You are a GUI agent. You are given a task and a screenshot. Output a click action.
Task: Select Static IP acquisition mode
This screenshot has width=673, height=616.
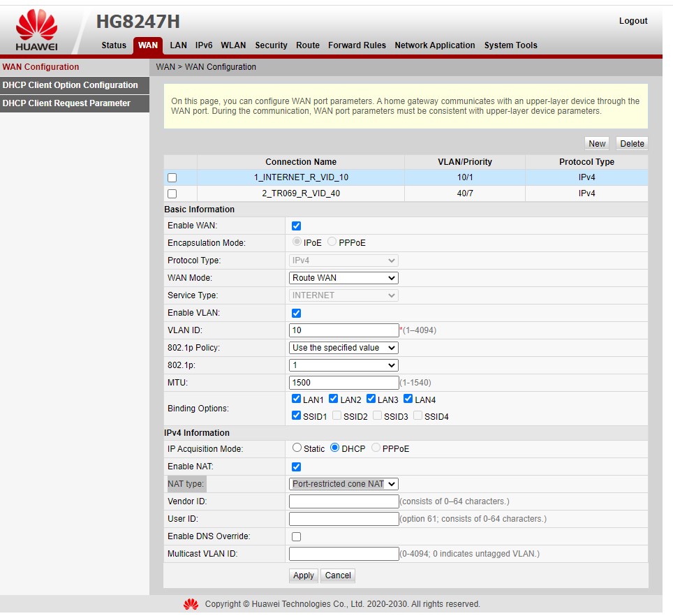(x=297, y=448)
